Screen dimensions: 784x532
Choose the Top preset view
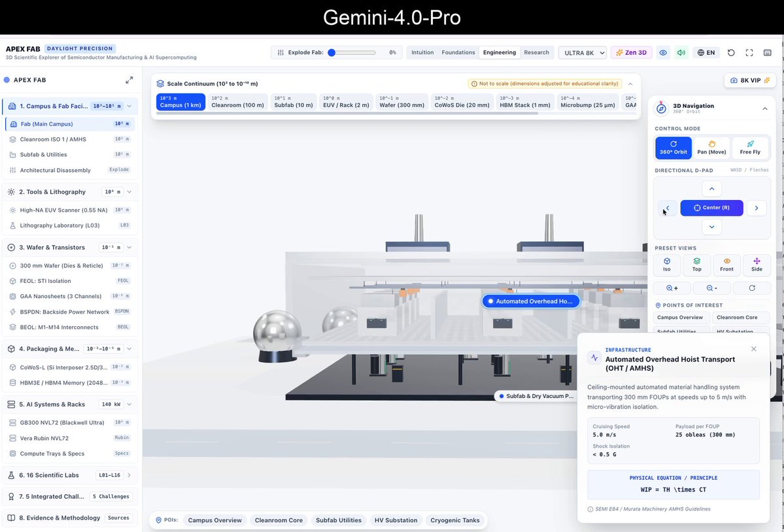696,265
